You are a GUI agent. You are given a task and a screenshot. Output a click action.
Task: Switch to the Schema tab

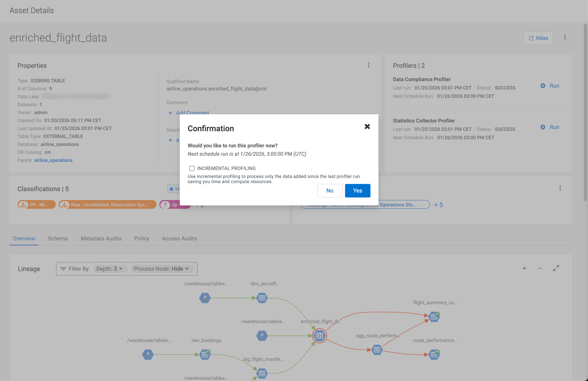point(58,238)
